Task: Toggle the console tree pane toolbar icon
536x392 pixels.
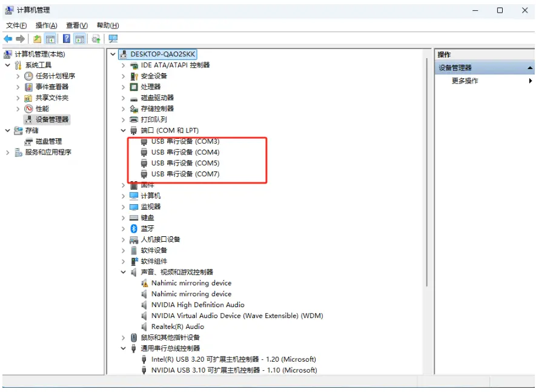Action: [x=50, y=39]
